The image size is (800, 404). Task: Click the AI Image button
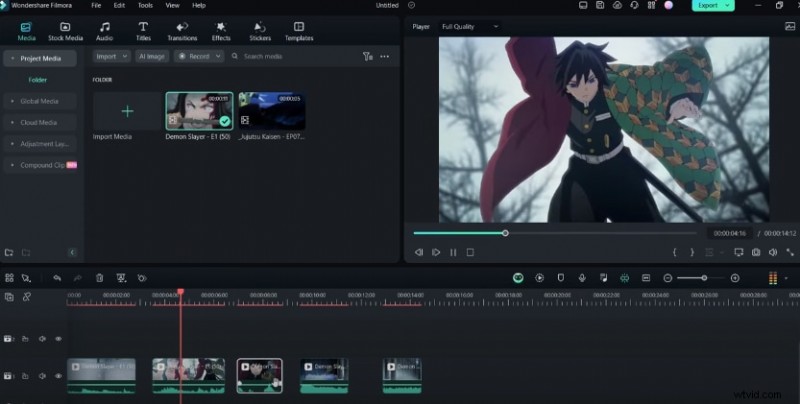[152, 56]
